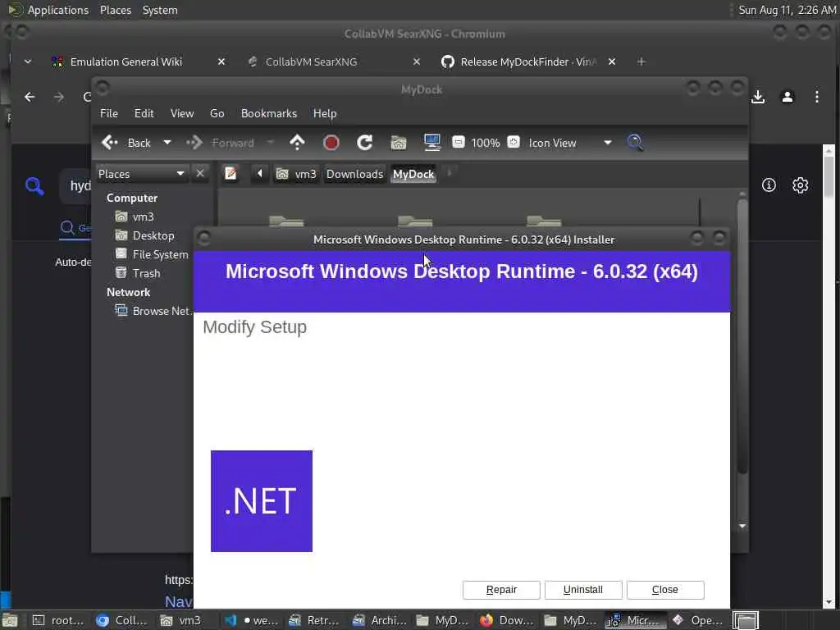Switch to root terminal taskbar item
This screenshot has height=630, width=840.
[x=58, y=620]
